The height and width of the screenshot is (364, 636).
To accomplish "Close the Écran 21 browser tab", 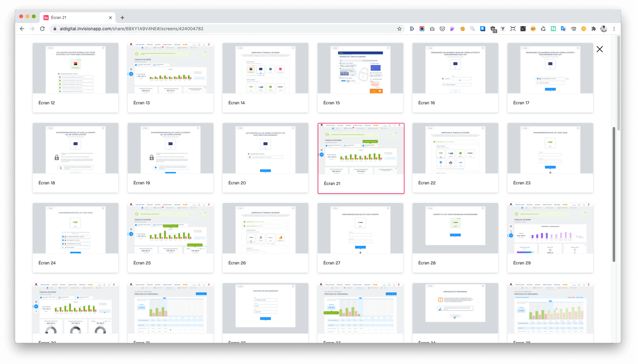I will tap(110, 18).
